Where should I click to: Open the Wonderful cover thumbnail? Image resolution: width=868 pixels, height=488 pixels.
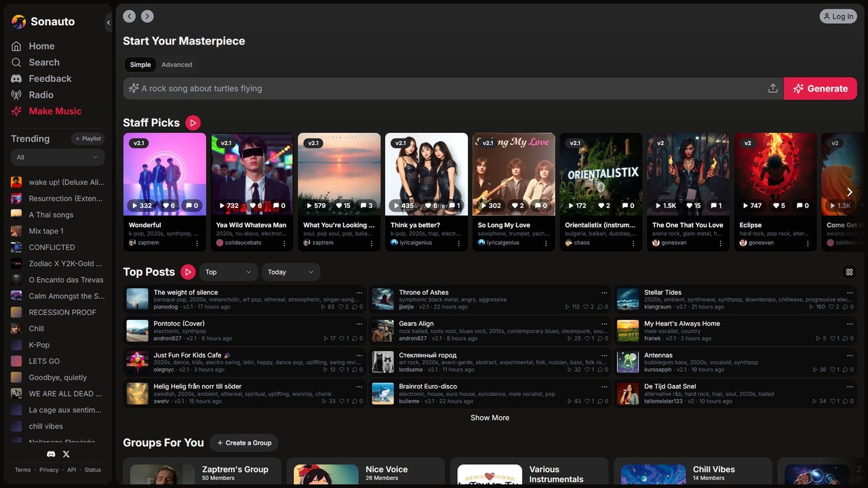pos(165,174)
